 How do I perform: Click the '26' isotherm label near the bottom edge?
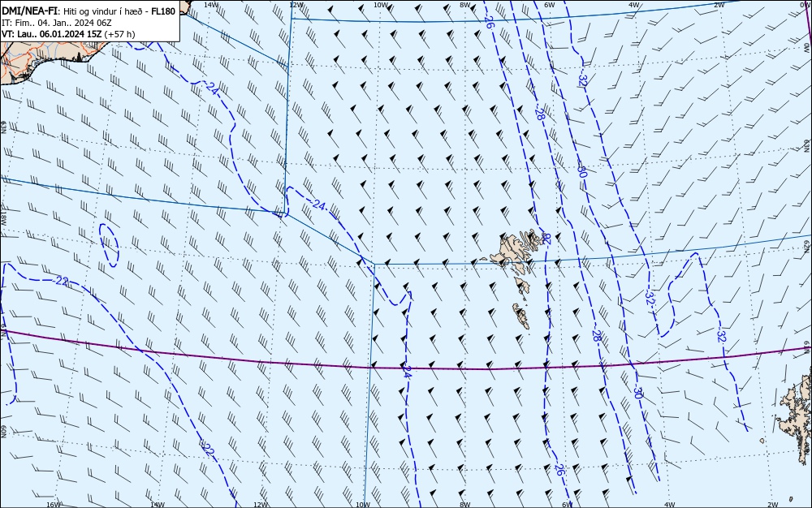tap(559, 469)
